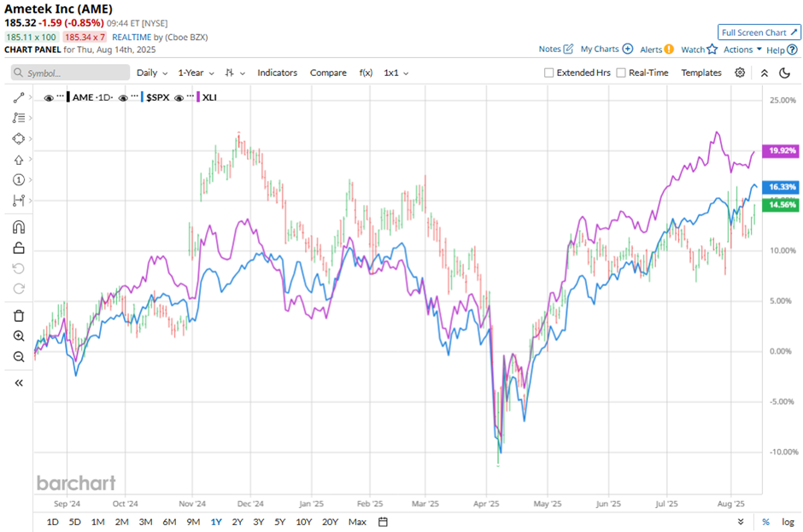The width and height of the screenshot is (803, 532).
Task: Click the Help question mark icon
Action: pyautogui.click(x=792, y=50)
